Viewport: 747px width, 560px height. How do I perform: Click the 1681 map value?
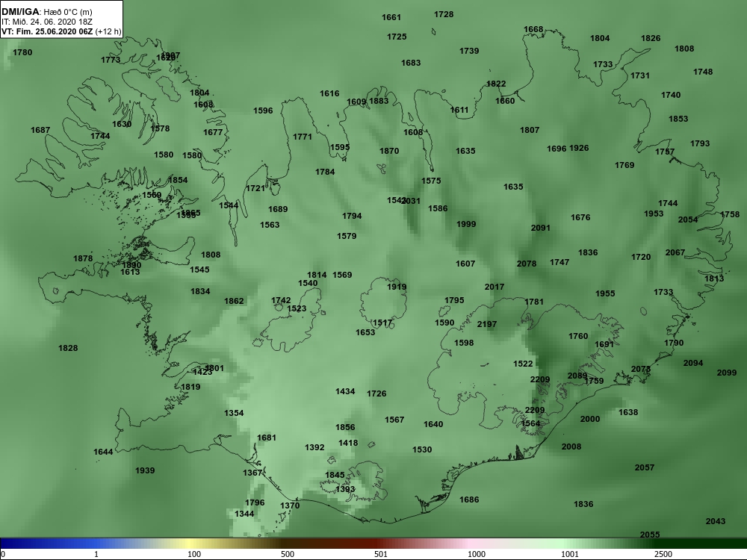267,438
